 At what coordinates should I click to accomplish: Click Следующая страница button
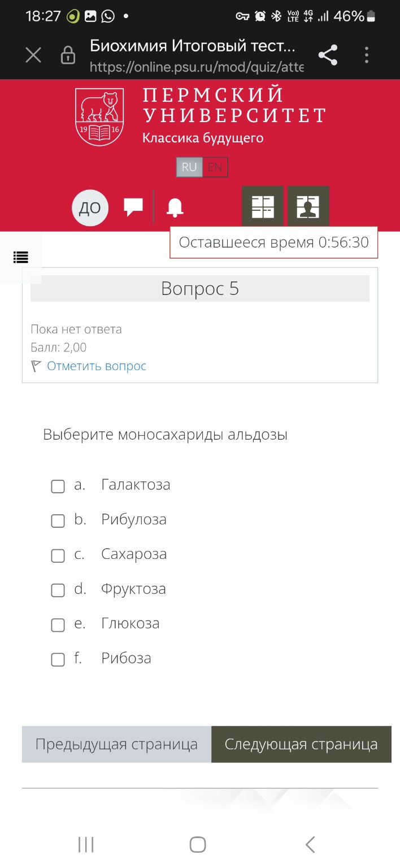(x=301, y=744)
